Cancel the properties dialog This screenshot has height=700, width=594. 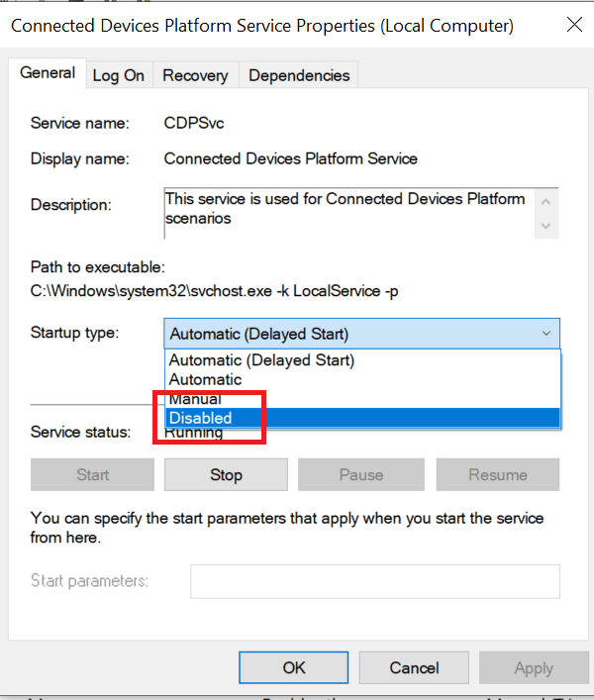(414, 667)
